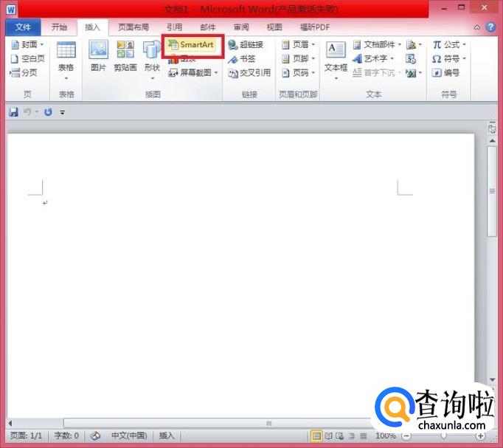Screen dimensions: 503x448
Task: Undo the last action
Action: [27, 112]
